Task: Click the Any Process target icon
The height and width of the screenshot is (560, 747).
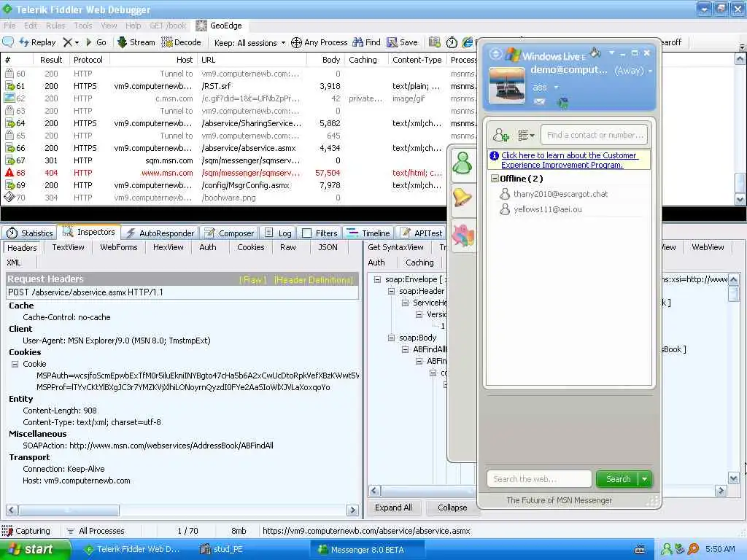Action: pos(296,42)
